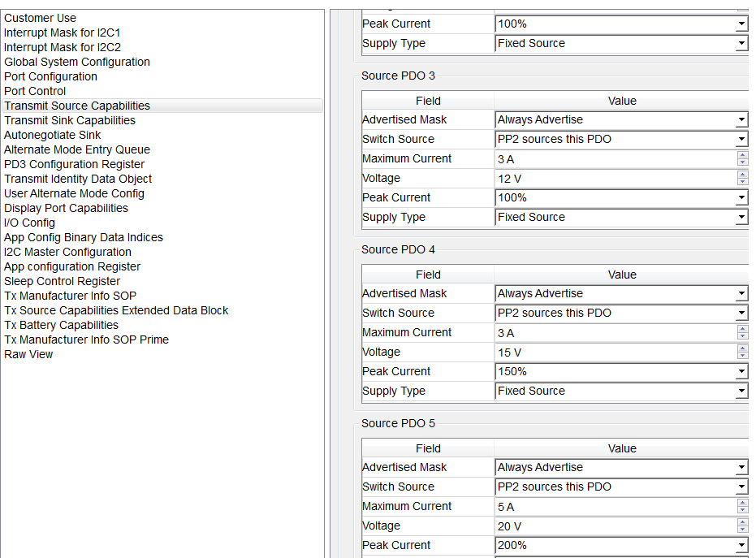Image resolution: width=756 pixels, height=558 pixels.
Task: Decrease Source PDO 3 Voltage stepper
Action: point(742,182)
